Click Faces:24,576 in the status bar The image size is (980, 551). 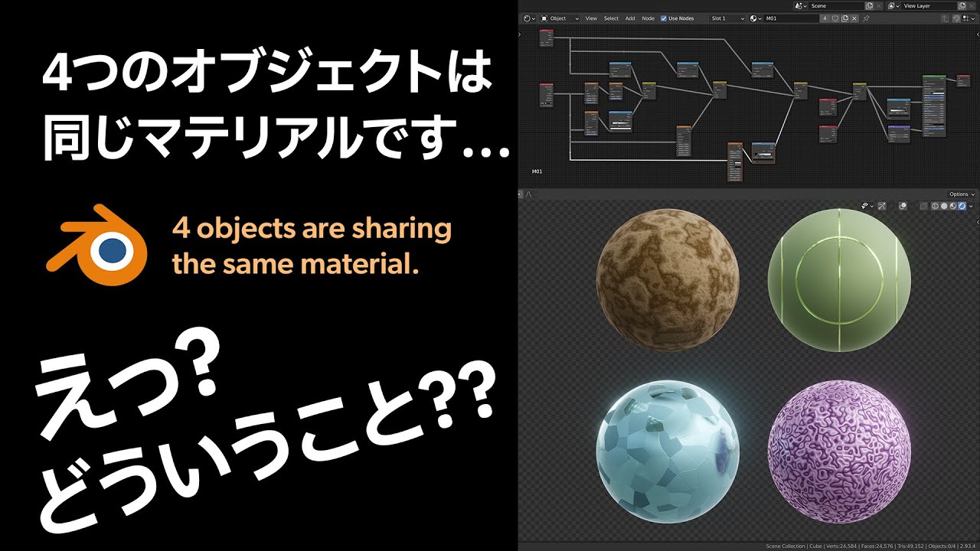[876, 546]
